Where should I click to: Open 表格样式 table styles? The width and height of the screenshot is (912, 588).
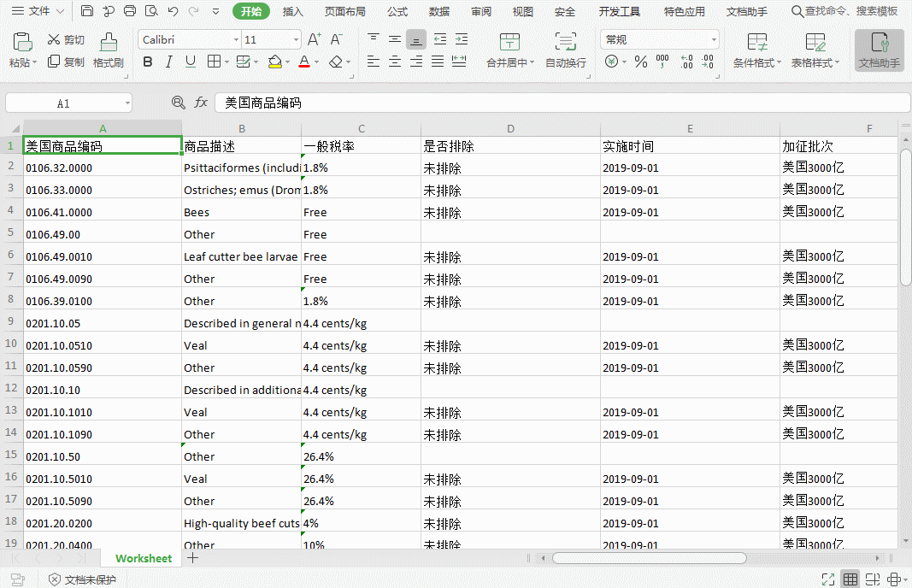(x=815, y=50)
